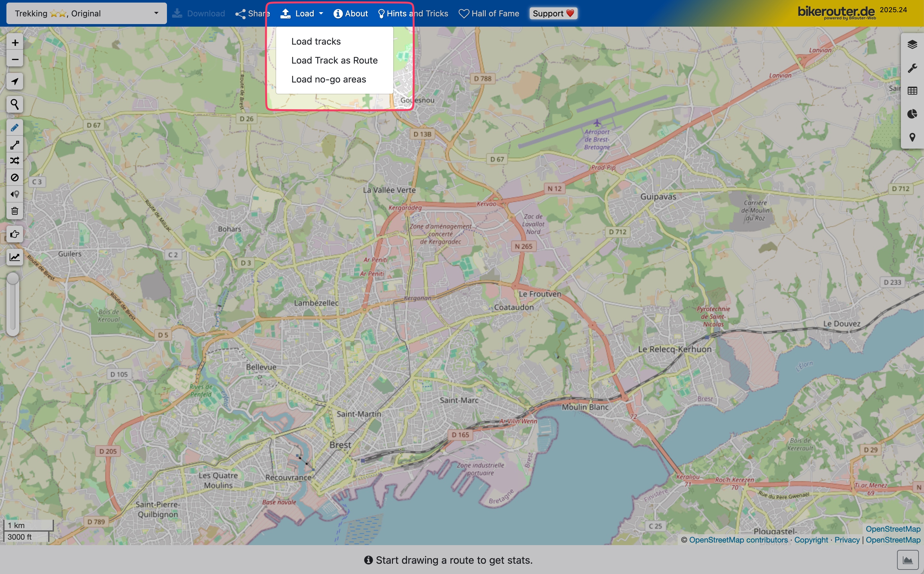Open the table data panel icon
924x574 pixels.
(x=912, y=91)
